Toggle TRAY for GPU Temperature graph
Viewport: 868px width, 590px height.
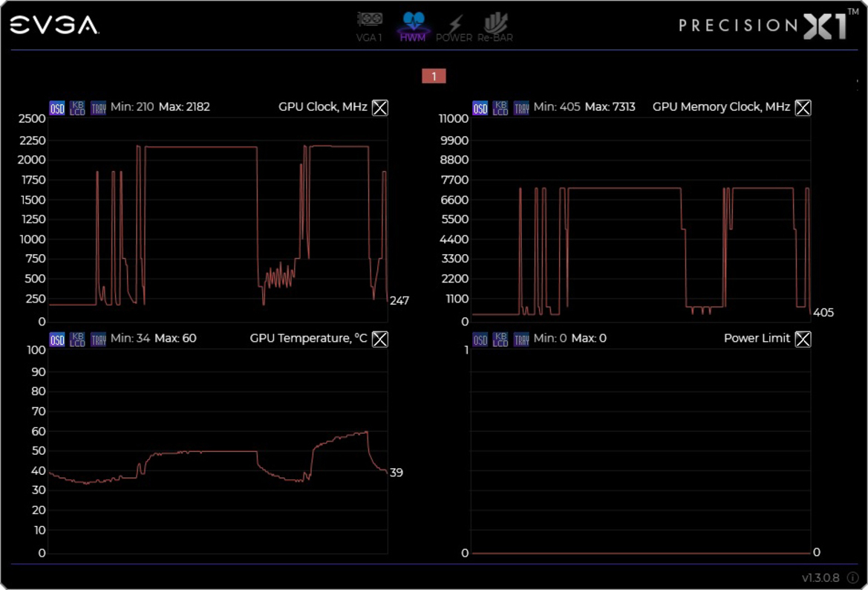(99, 339)
